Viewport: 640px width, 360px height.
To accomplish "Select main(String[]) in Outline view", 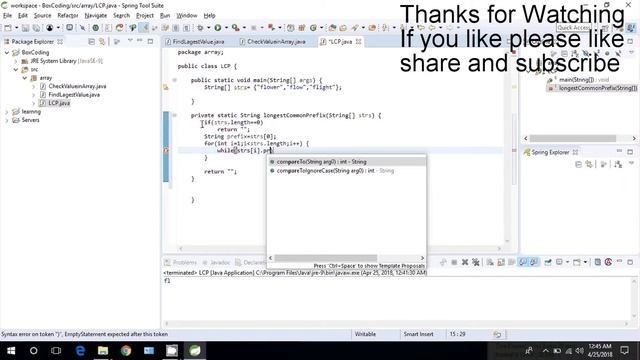I will click(x=584, y=80).
